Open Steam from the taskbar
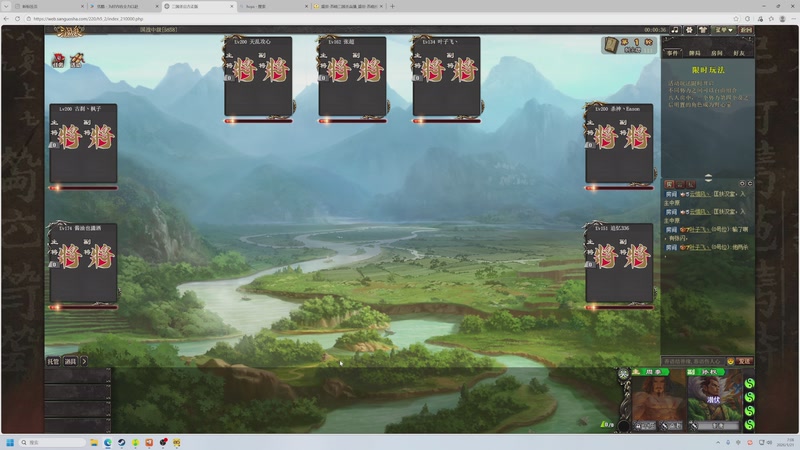Image resolution: width=800 pixels, height=450 pixels. tap(121, 442)
